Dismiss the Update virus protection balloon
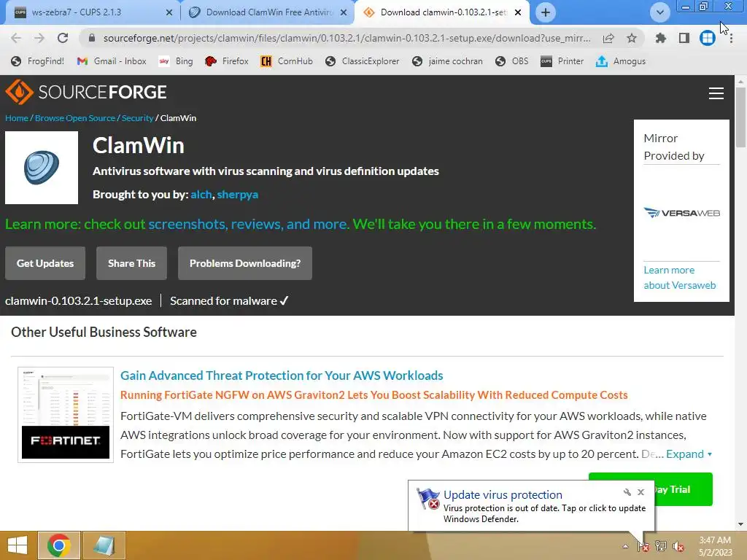747x560 pixels. pyautogui.click(x=640, y=492)
